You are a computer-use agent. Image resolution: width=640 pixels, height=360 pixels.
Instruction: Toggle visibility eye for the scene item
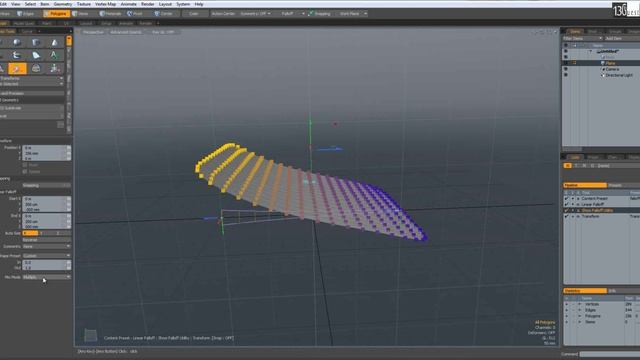tap(566, 51)
